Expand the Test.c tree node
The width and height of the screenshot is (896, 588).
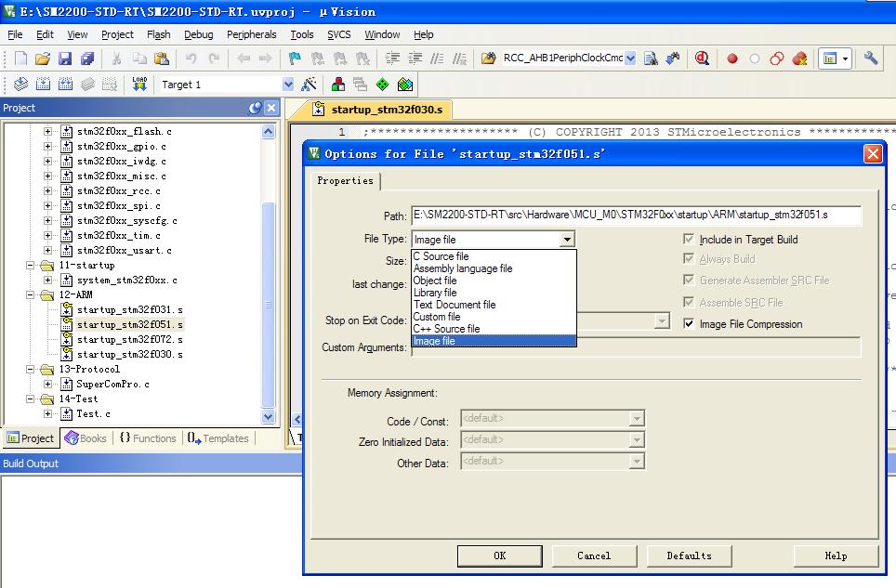[48, 414]
